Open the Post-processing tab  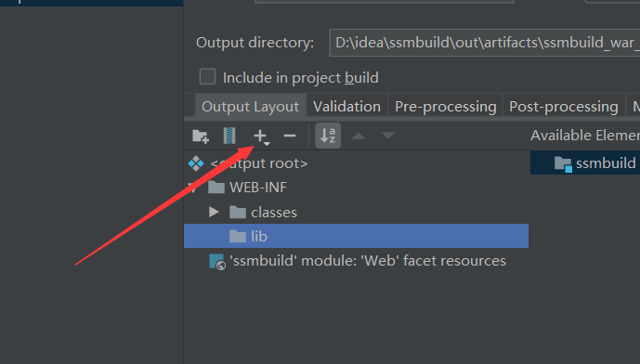click(564, 107)
